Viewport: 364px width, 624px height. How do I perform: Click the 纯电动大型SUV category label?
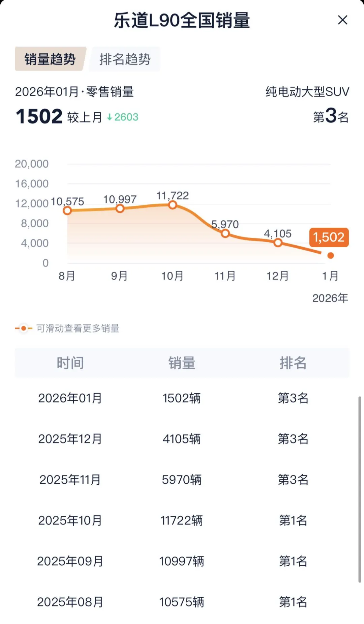307,91
